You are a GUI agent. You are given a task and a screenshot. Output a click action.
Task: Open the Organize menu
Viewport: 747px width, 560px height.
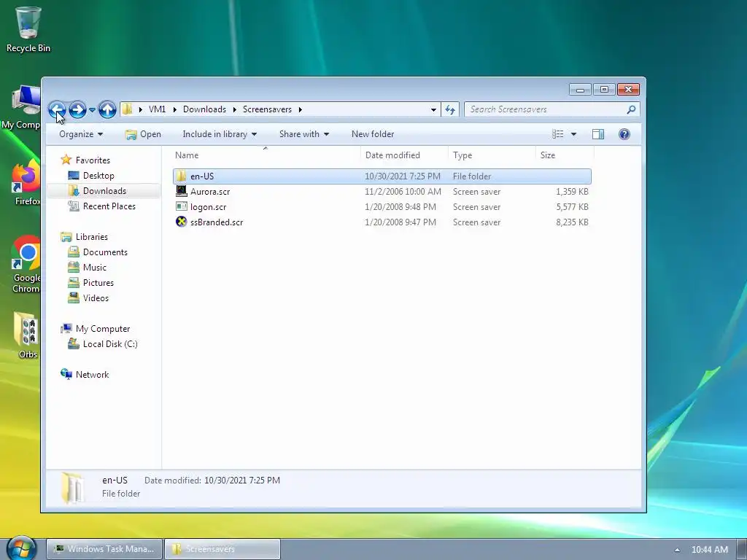(80, 134)
